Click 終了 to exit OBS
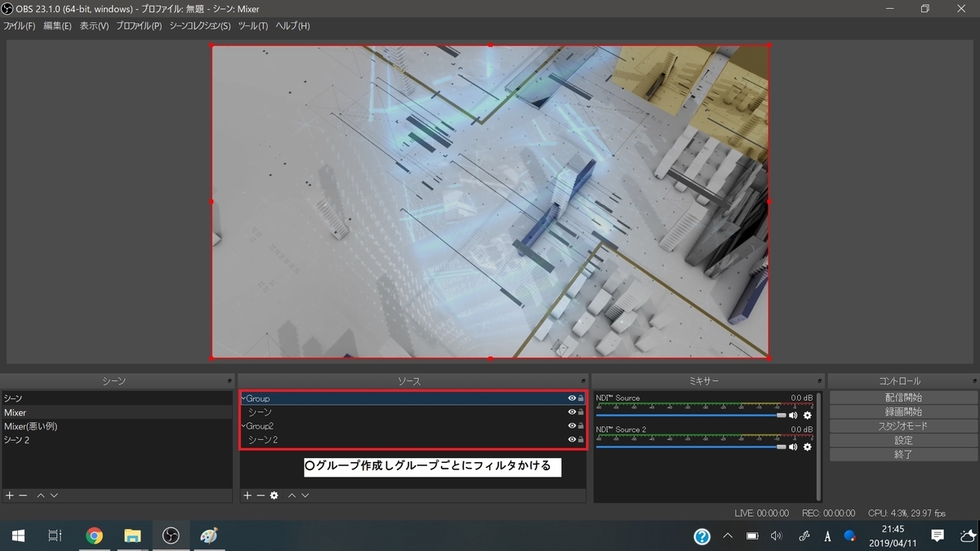 [x=903, y=455]
